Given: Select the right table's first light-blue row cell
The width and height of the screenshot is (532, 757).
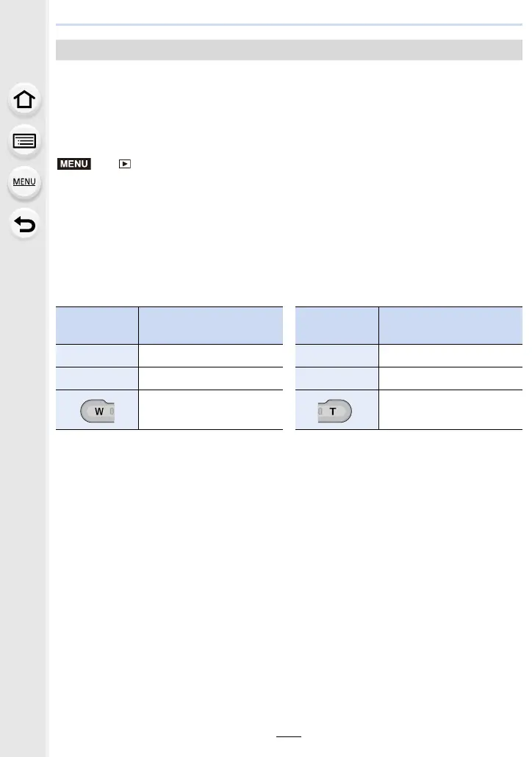Looking at the screenshot, I should click(x=337, y=355).
